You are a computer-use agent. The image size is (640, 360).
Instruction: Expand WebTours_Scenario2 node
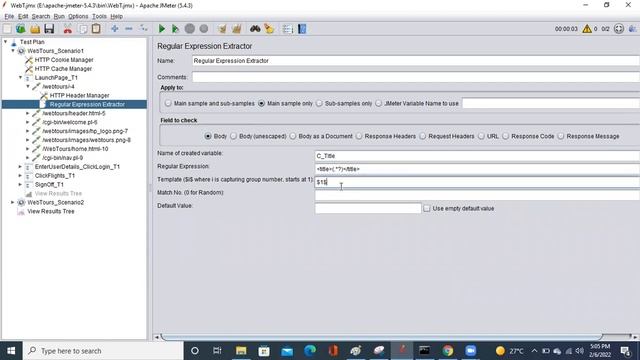pos(13,202)
